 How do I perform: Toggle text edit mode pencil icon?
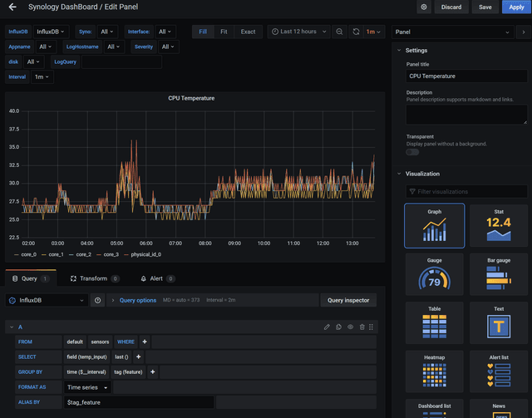(327, 327)
